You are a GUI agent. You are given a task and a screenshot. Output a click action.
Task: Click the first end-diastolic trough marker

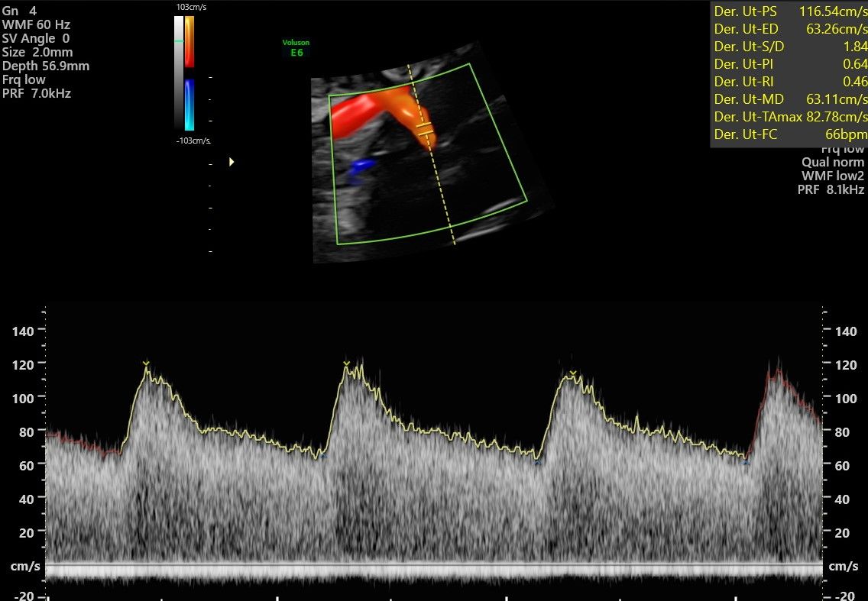(324, 457)
